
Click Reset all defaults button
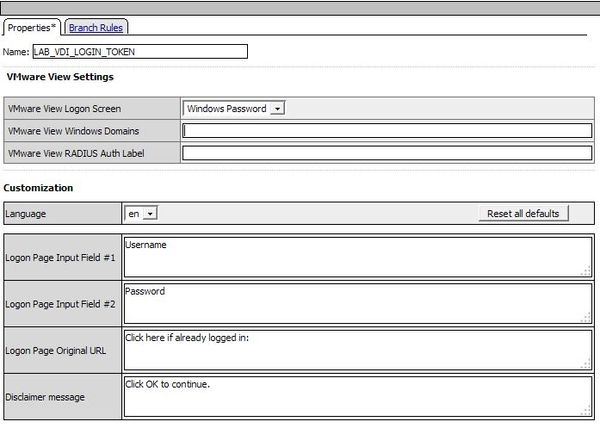(x=523, y=214)
